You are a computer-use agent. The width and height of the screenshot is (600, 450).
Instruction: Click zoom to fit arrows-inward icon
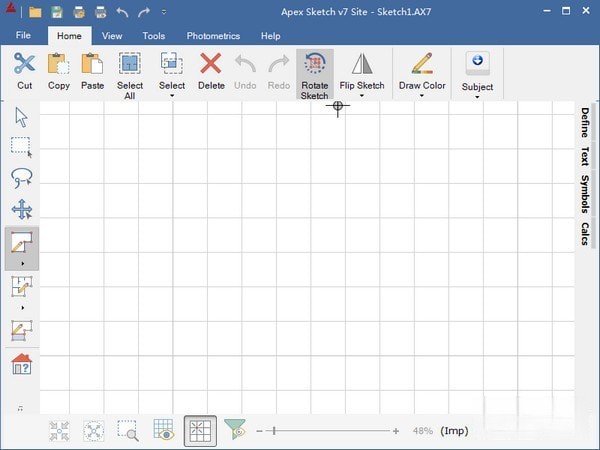pyautogui.click(x=59, y=431)
